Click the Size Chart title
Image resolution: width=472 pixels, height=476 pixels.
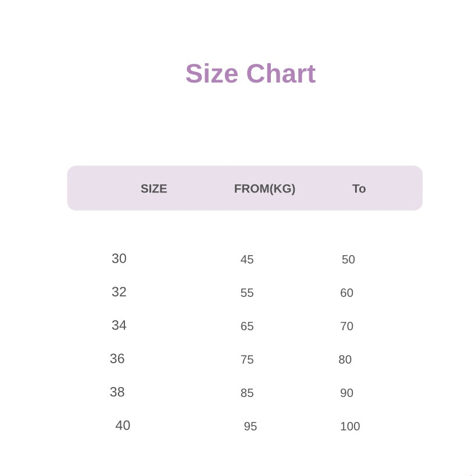[251, 74]
